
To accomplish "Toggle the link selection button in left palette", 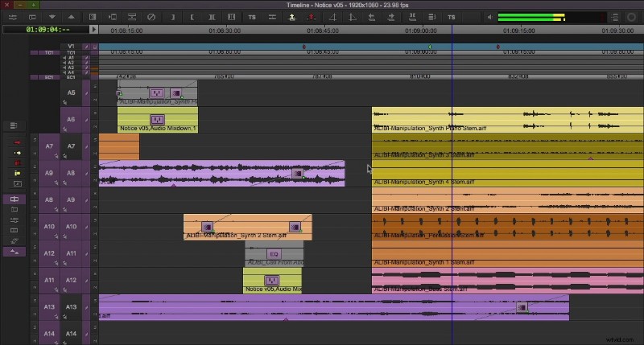I will [x=14, y=199].
